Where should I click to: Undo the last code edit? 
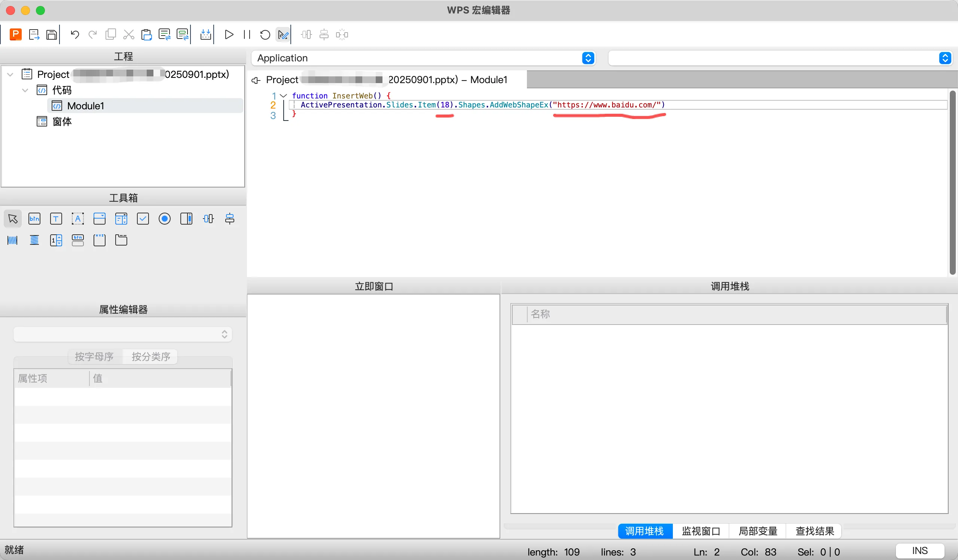tap(74, 34)
